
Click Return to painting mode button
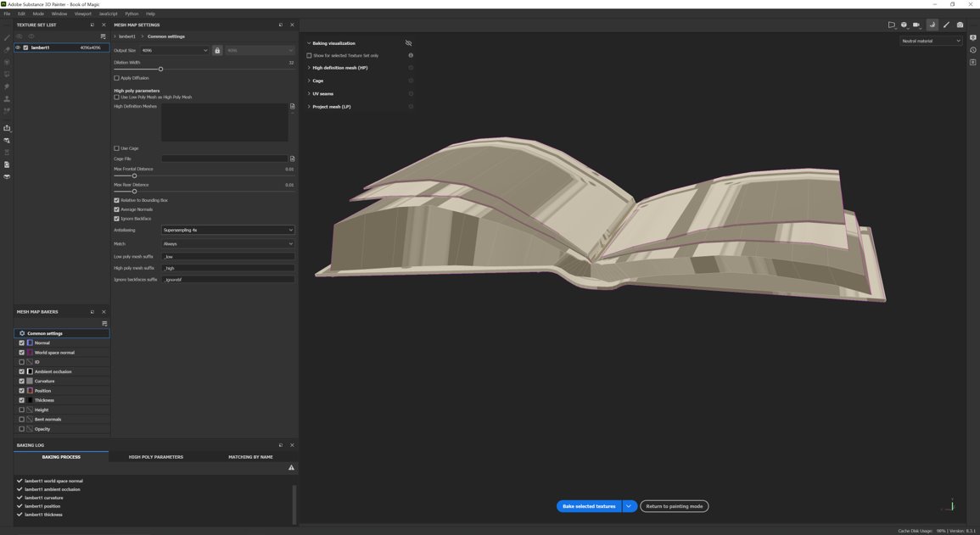674,506
